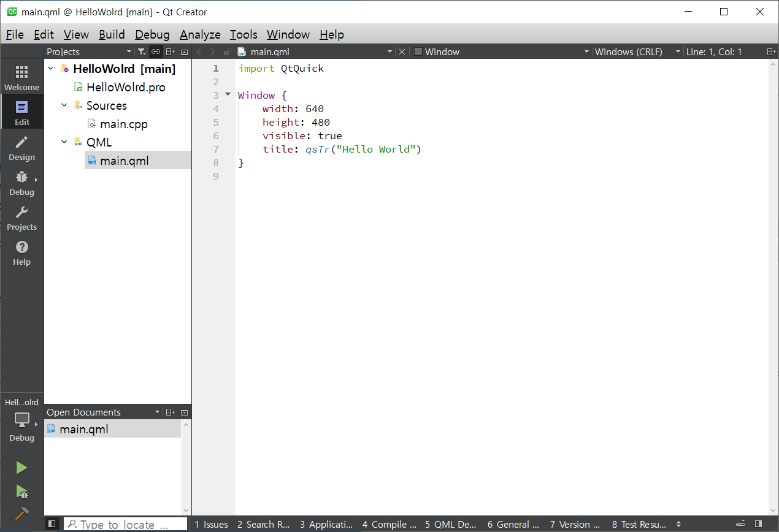The height and width of the screenshot is (532, 779).
Task: Toggle output pane progress details button
Action: 742,524
